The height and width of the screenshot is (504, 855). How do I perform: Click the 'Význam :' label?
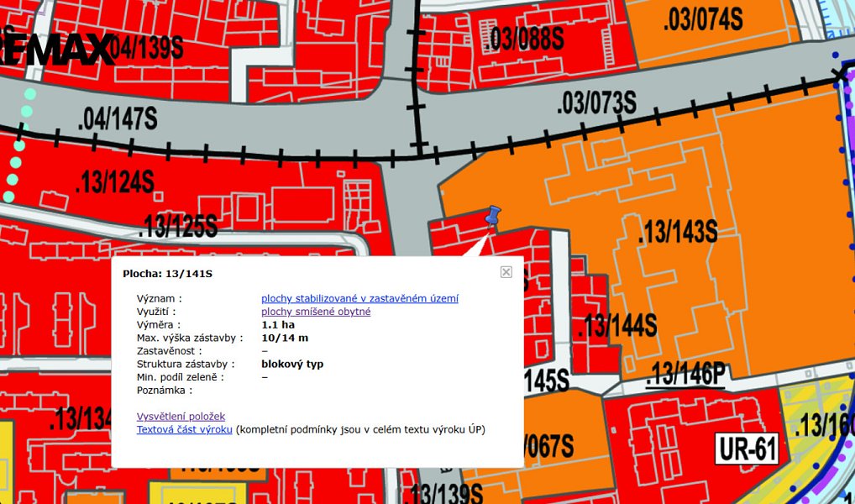tap(160, 298)
